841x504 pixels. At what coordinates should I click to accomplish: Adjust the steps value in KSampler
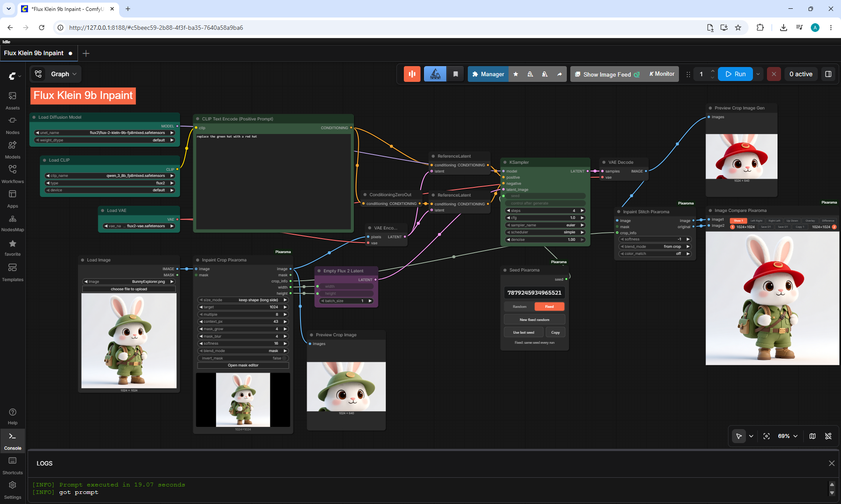pyautogui.click(x=545, y=211)
